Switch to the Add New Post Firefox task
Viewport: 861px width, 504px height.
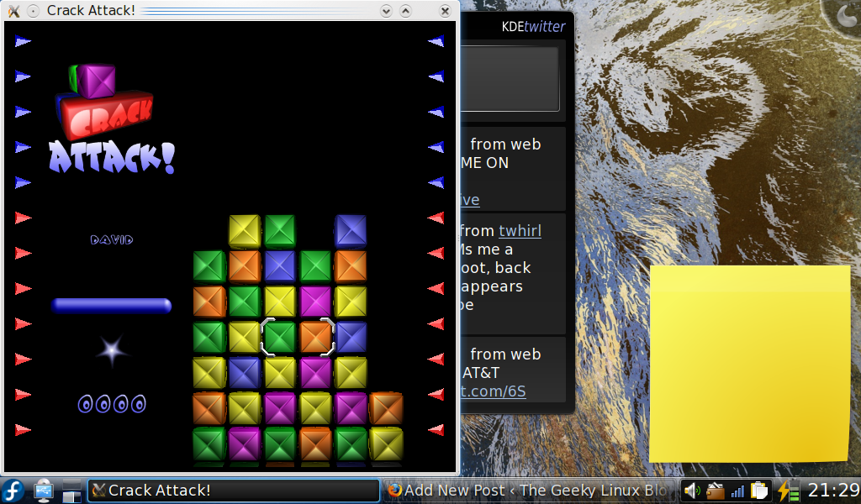529,491
